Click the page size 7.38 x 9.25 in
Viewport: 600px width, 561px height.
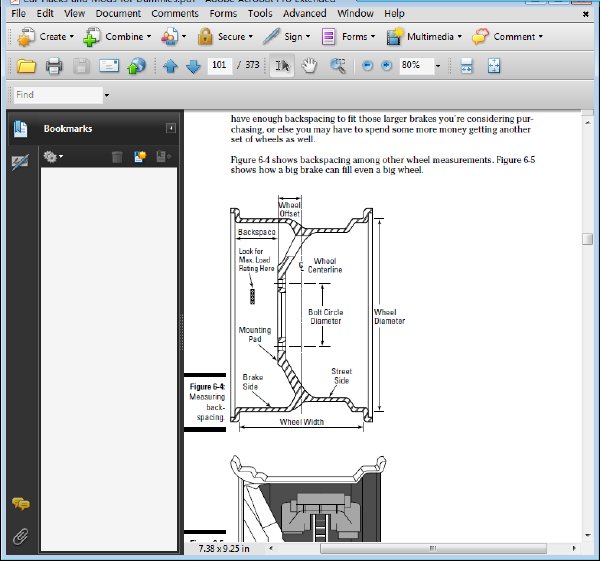(224, 549)
